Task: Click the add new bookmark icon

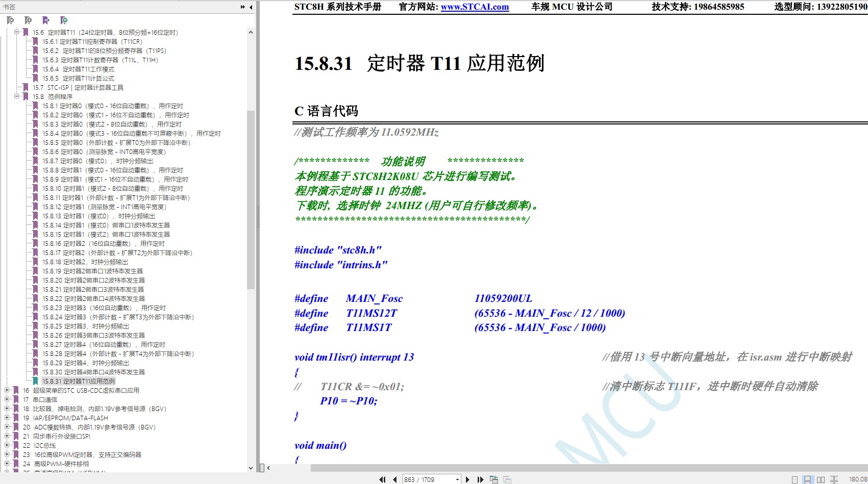Action: (x=28, y=20)
